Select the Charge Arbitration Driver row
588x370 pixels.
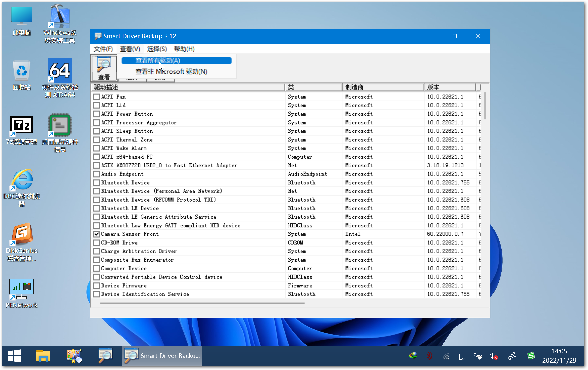point(286,251)
